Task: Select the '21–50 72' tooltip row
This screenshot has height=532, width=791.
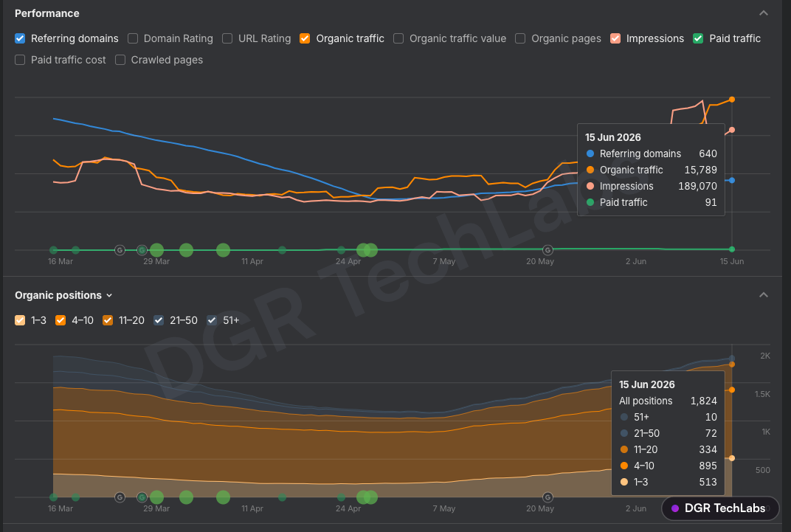Action: tap(668, 433)
